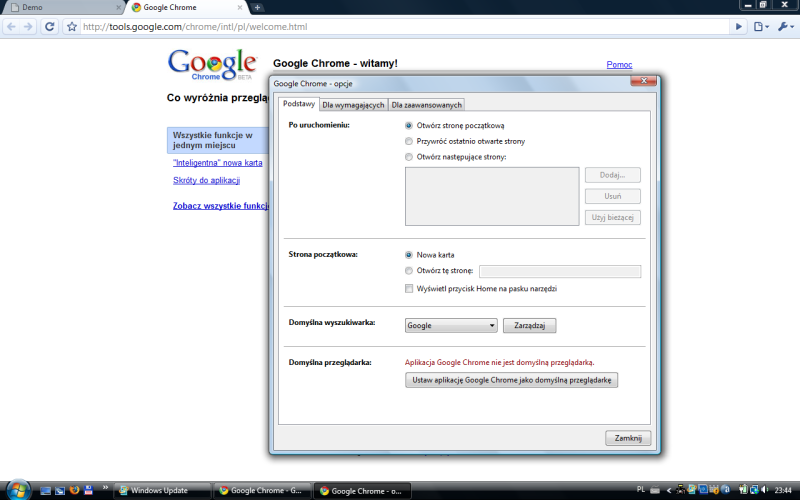Select the Google Chrome browser tab
The width and height of the screenshot is (800, 500).
tap(186, 8)
